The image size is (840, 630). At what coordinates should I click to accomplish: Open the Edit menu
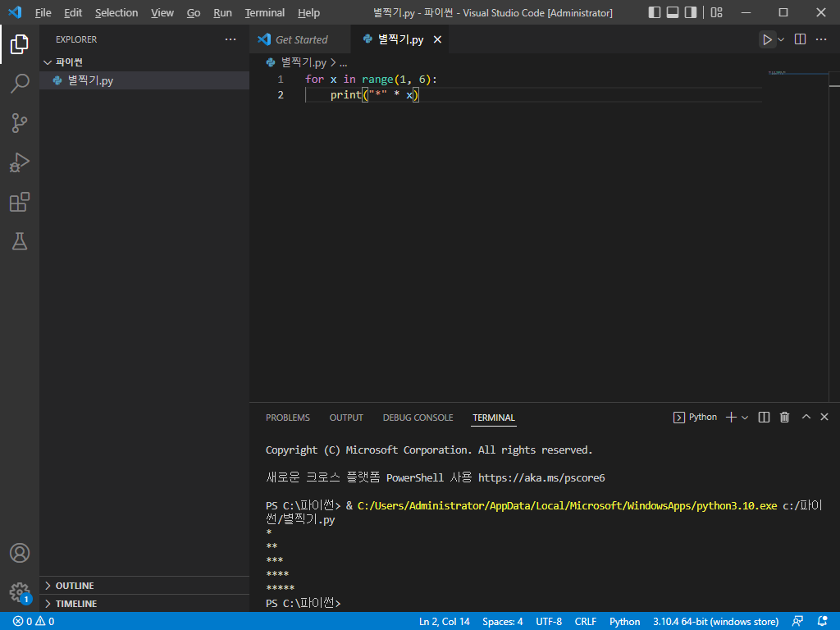click(73, 13)
